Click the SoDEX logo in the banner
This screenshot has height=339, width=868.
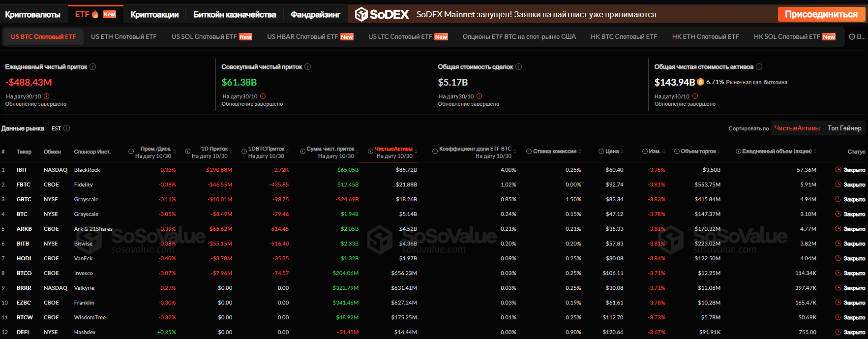[x=382, y=14]
